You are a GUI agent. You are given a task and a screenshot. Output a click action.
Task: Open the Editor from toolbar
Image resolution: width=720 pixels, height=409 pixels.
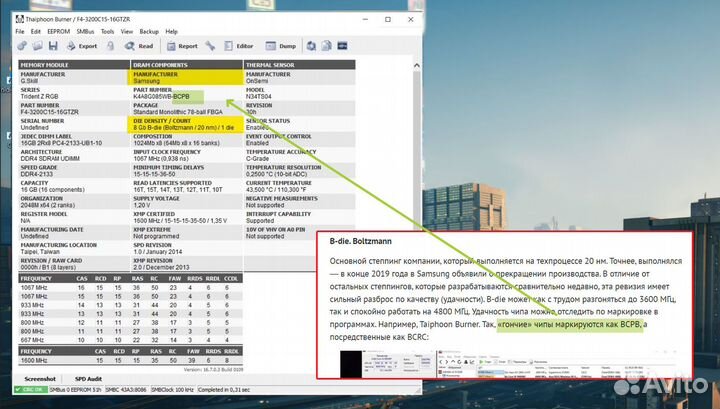(x=238, y=45)
